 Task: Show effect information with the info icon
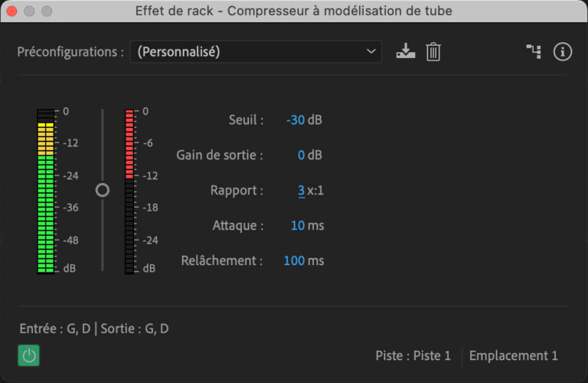(563, 52)
